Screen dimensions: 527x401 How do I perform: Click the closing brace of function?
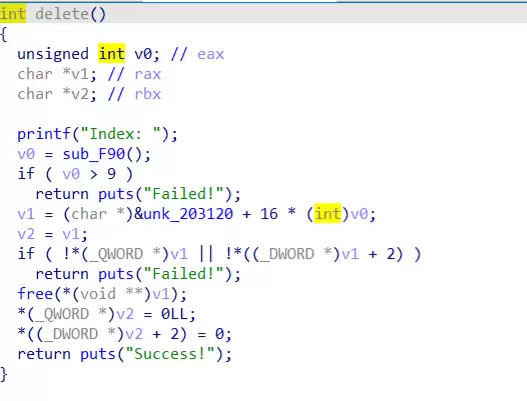click(x=4, y=374)
